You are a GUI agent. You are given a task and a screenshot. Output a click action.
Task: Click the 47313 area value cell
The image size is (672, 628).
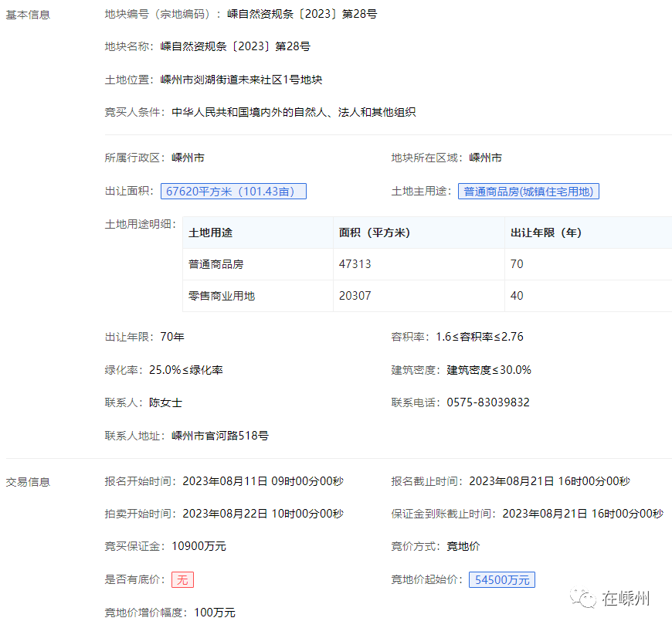click(355, 264)
